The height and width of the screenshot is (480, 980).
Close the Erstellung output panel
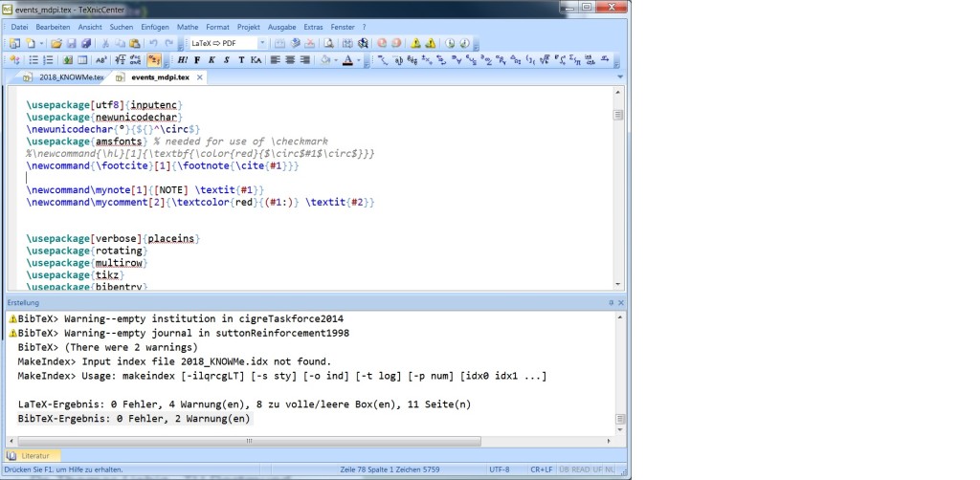(x=620, y=303)
